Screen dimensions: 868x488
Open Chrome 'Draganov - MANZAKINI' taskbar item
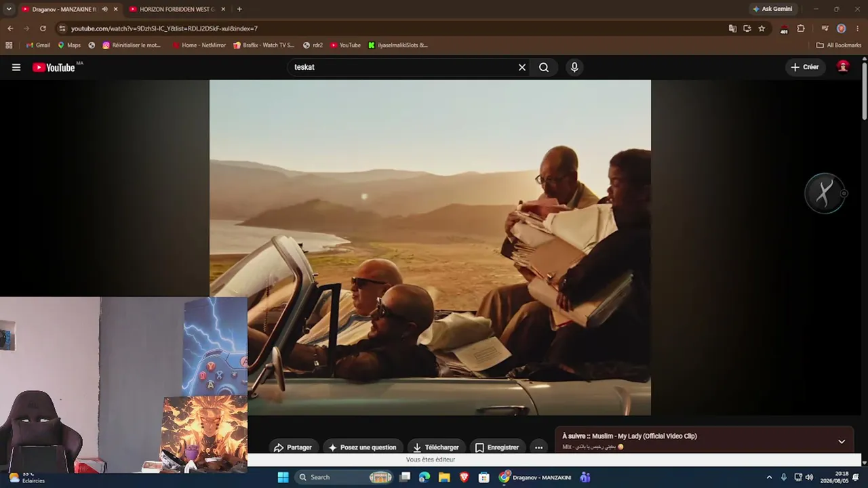(x=536, y=477)
